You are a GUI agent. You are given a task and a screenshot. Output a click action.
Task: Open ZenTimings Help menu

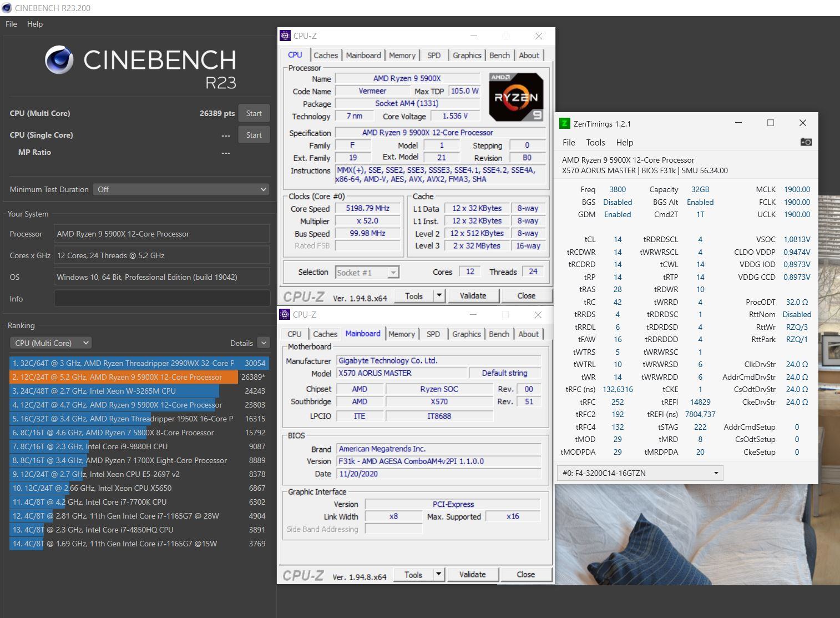click(x=624, y=142)
